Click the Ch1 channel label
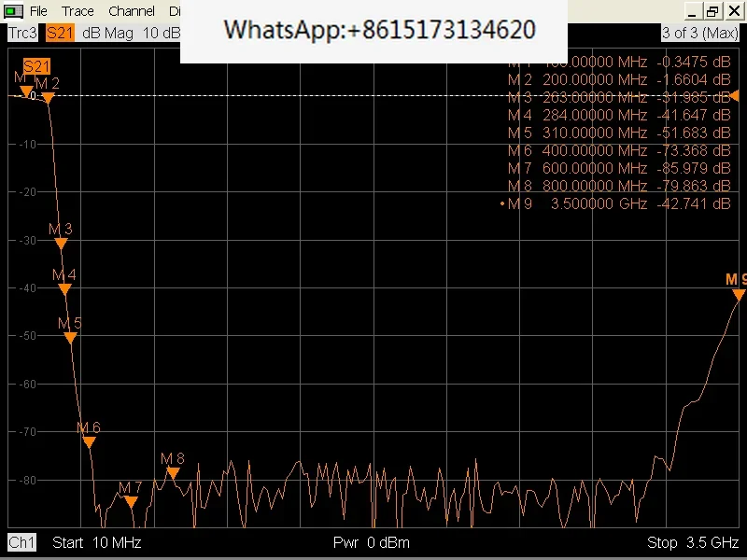This screenshot has height=560, width=747. [x=21, y=542]
